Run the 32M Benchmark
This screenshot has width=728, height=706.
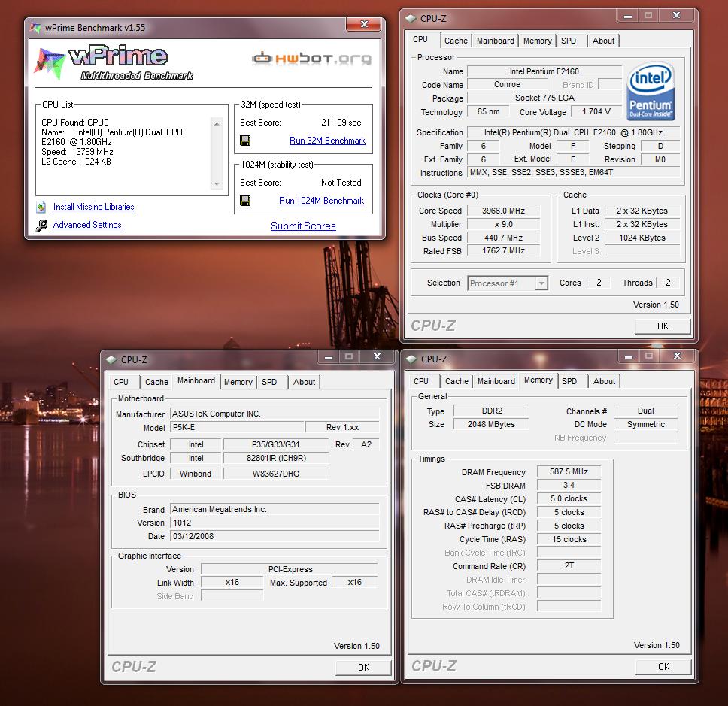click(327, 141)
